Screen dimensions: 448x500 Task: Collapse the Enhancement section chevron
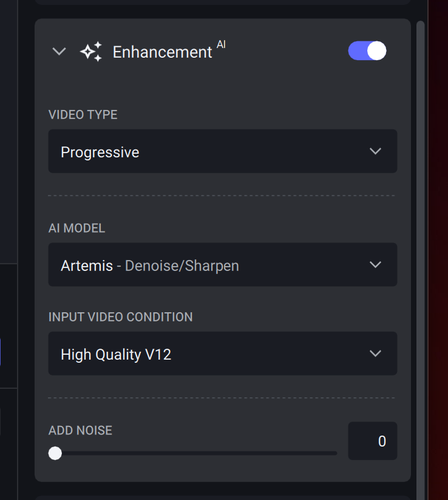click(x=59, y=52)
